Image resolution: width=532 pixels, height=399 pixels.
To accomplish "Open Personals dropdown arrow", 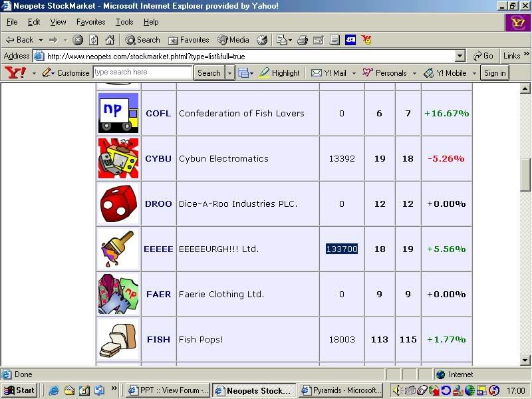I will (414, 73).
